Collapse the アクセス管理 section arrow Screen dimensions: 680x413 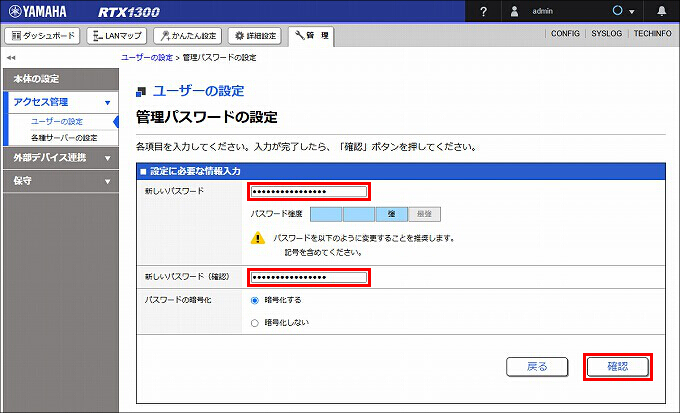coord(108,103)
